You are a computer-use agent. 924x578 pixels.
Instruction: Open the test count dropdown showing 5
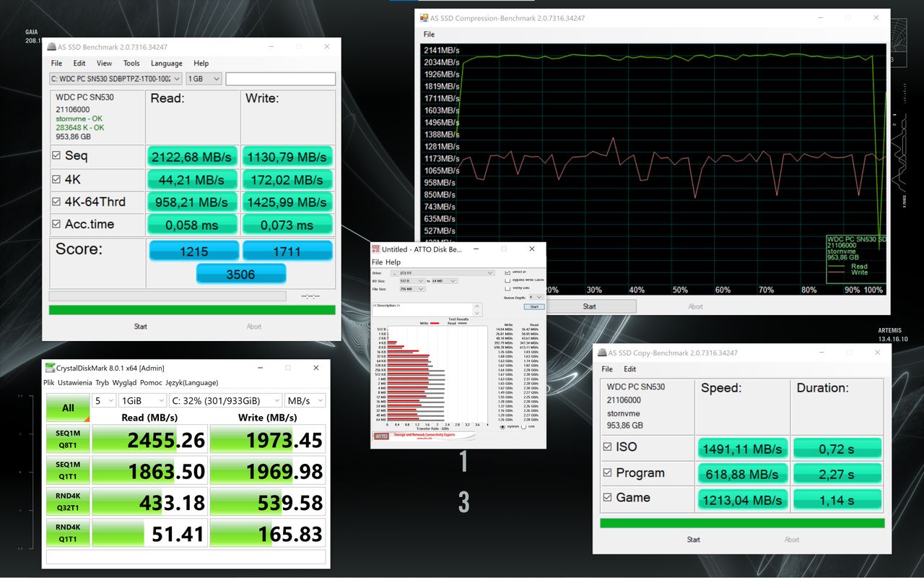point(104,400)
